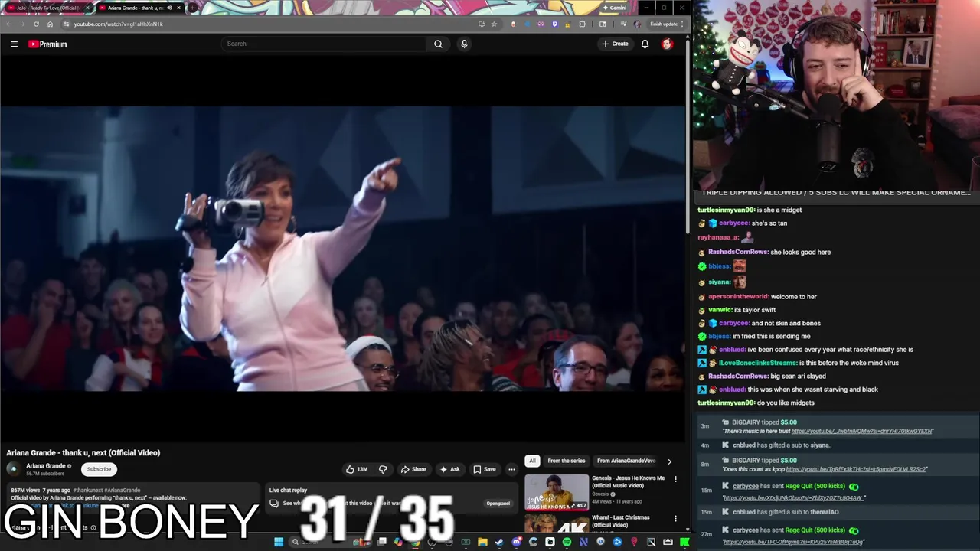Viewport: 980px width, 551px height.
Task: Go to YouTube Premium home logo
Action: [47, 44]
